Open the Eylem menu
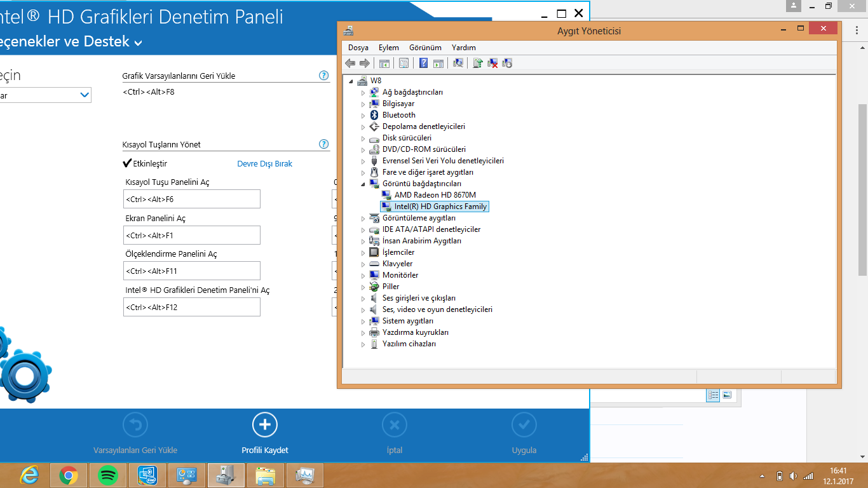Image resolution: width=868 pixels, height=488 pixels. point(389,48)
